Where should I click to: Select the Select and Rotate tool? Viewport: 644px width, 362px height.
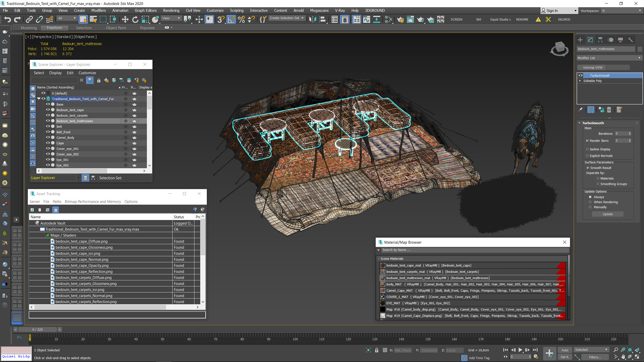click(135, 19)
